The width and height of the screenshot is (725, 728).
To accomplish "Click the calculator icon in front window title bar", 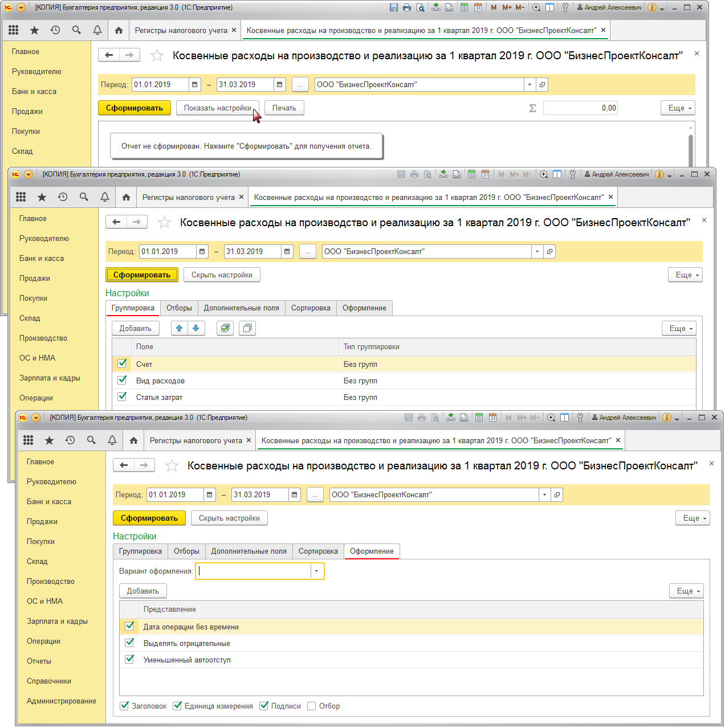I will [x=479, y=418].
